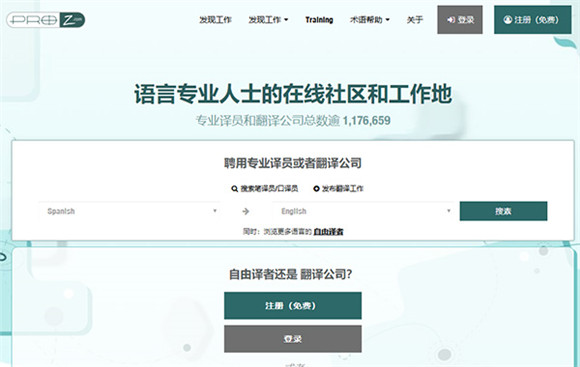580x367 pixels.
Task: Click header 注册 (免费) green button
Action: (533, 20)
